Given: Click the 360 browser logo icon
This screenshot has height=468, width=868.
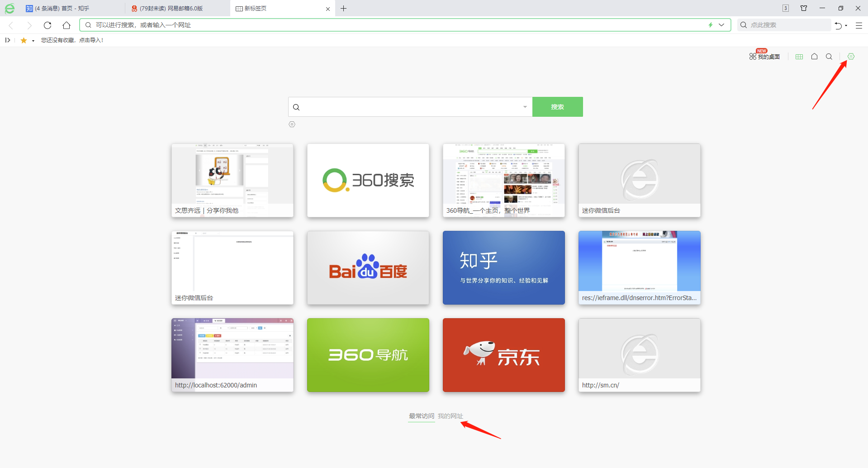Looking at the screenshot, I should [x=9, y=8].
